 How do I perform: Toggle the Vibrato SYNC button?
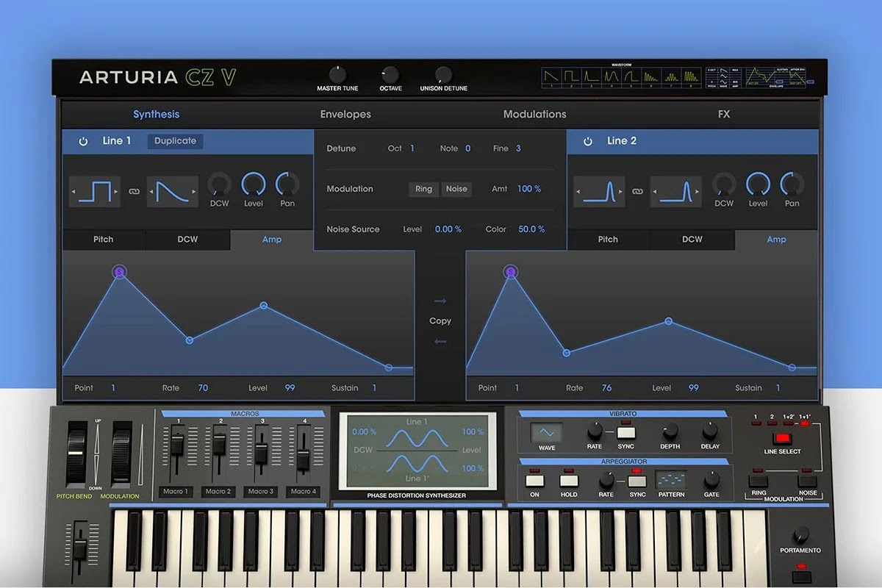coord(625,432)
